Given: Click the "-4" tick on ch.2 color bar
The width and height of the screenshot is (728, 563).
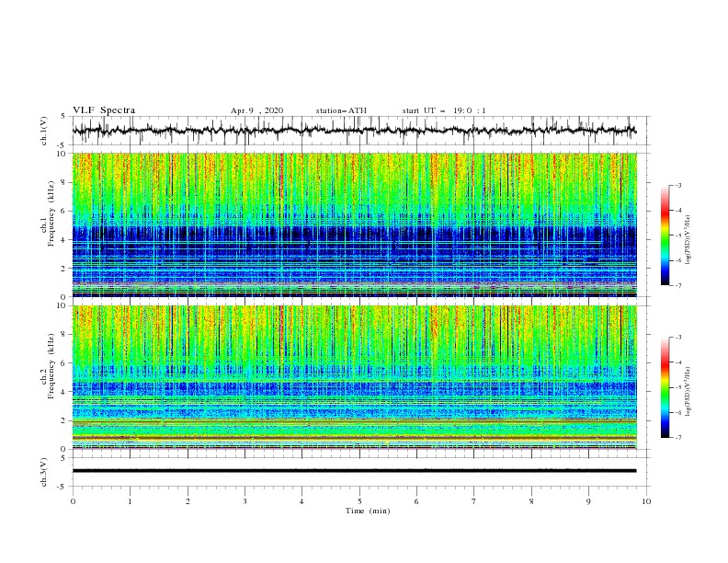Looking at the screenshot, I should tap(677, 362).
